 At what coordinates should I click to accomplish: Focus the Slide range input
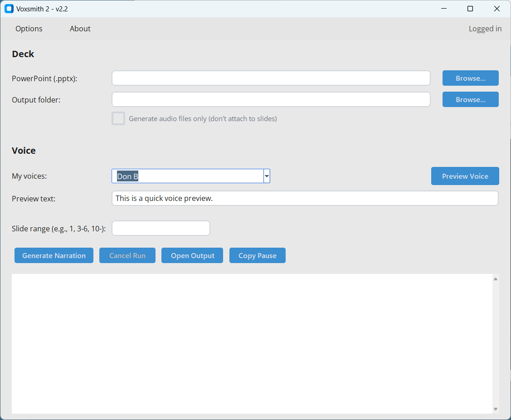161,228
